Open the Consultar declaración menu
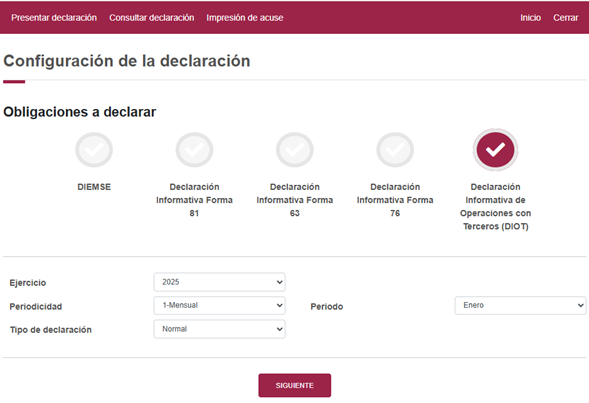Image resolution: width=589 pixels, height=403 pixels. [x=152, y=18]
